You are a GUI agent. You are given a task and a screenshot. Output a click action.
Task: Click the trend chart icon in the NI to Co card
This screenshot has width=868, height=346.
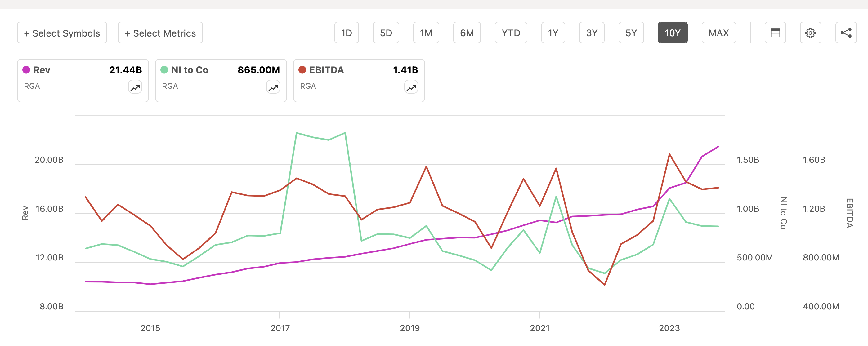[x=273, y=86]
